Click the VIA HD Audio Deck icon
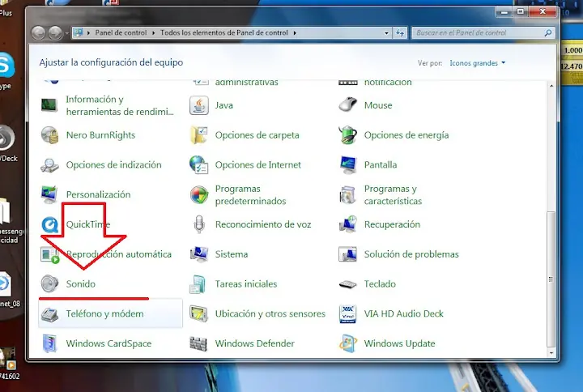The image size is (583, 392). [x=348, y=313]
